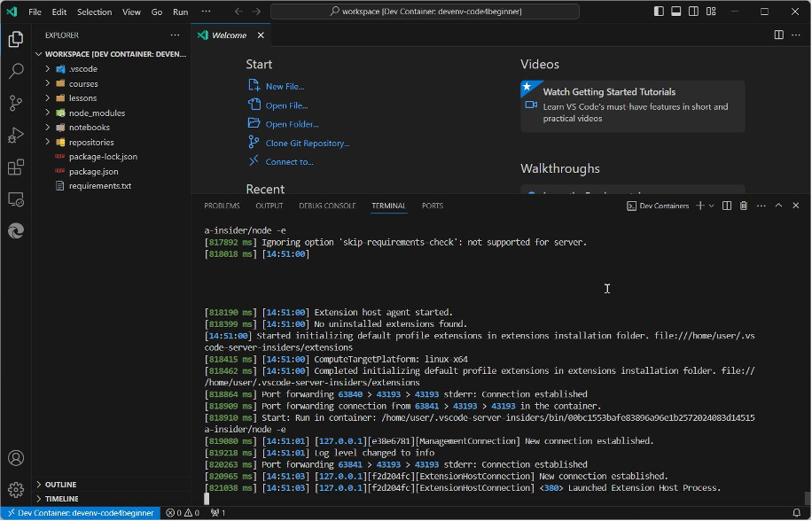
Task: Select the Welcome editor tab
Action: 230,35
